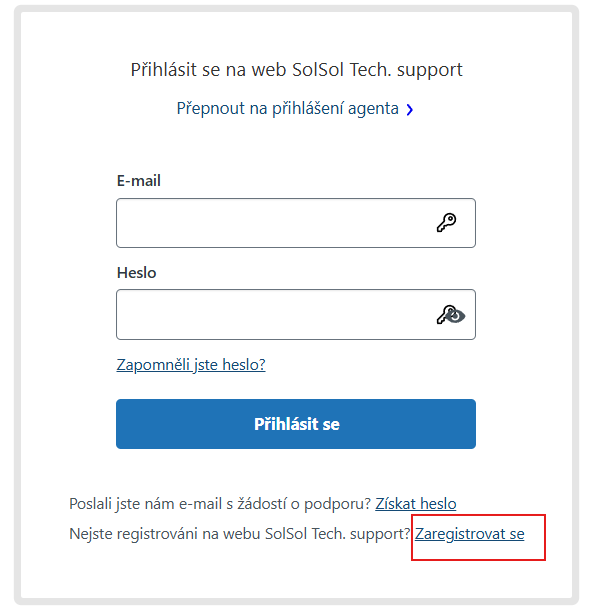Image resolution: width=593 pixels, height=613 pixels.
Task: Click the word agenta in the switch link
Action: 373,109
